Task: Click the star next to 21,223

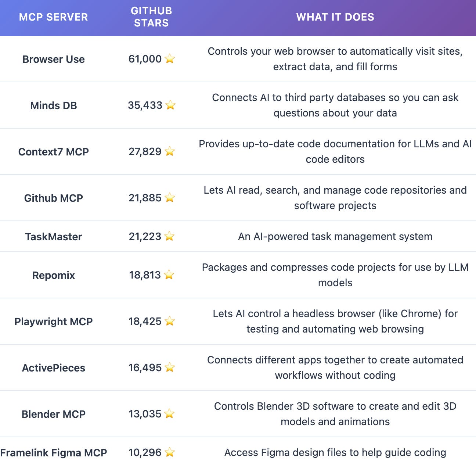Action: pyautogui.click(x=169, y=236)
